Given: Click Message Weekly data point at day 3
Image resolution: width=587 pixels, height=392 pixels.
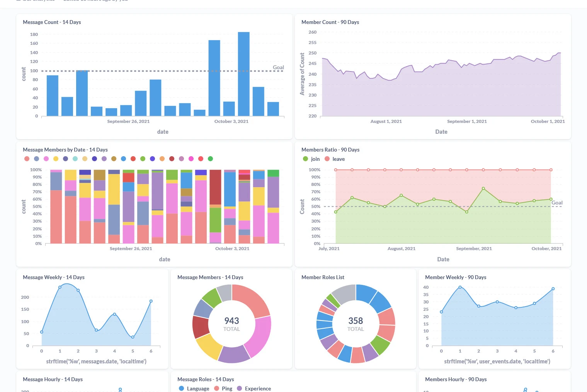Looking at the screenshot, I should point(96,330).
